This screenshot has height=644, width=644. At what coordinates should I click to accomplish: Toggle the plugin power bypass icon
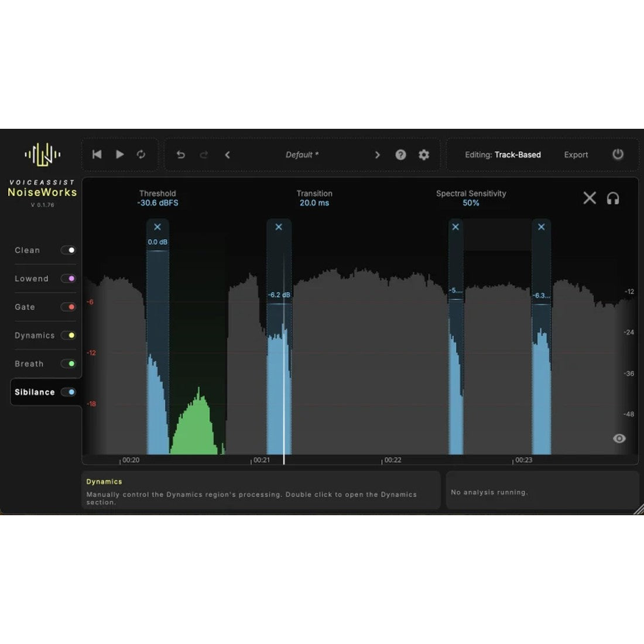coord(618,155)
